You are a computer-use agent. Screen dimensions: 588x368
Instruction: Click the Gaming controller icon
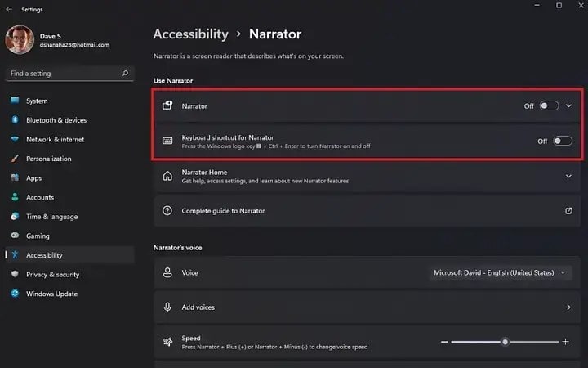tap(15, 236)
